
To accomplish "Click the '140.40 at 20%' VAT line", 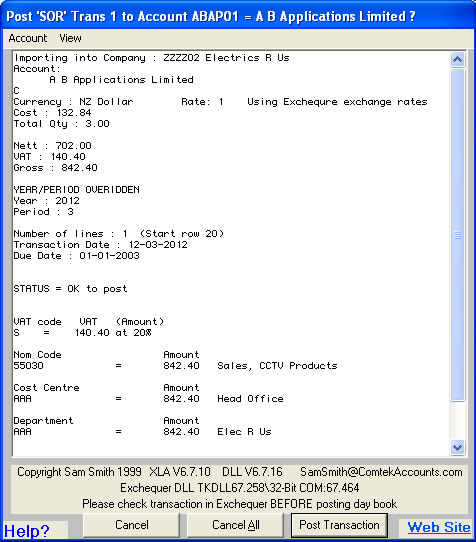I will (x=113, y=333).
